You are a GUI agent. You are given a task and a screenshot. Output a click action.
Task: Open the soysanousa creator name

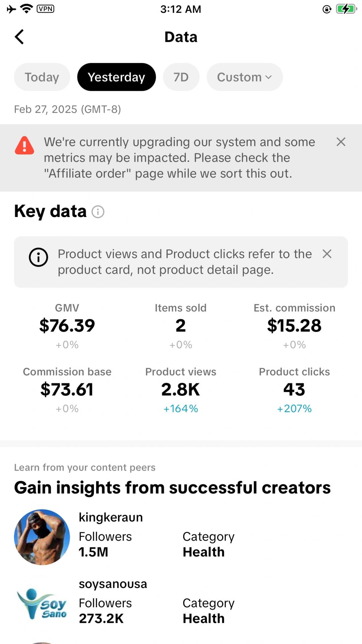[x=113, y=584]
